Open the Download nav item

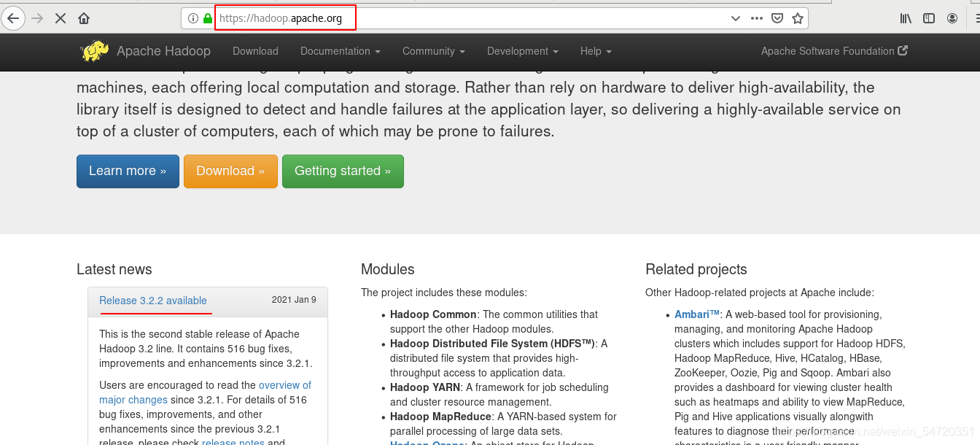click(x=255, y=51)
